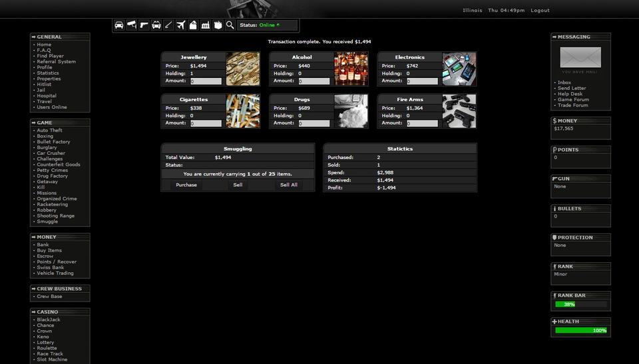
Task: Click the police car toolbar icon
Action: pyautogui.click(x=156, y=25)
